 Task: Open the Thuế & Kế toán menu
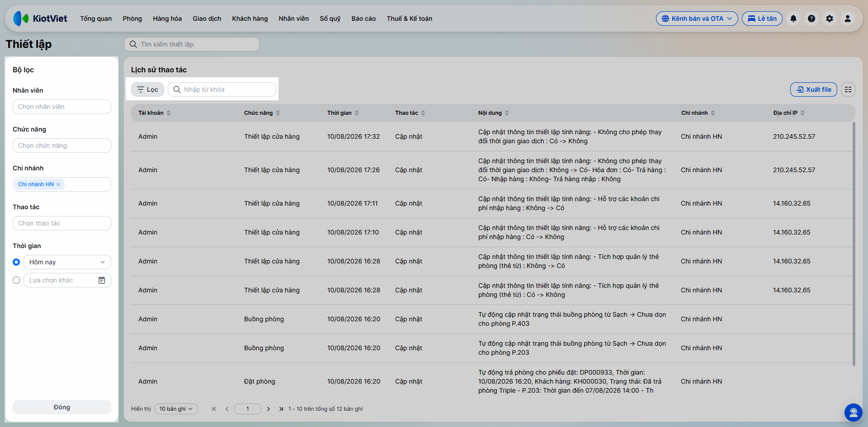click(410, 19)
